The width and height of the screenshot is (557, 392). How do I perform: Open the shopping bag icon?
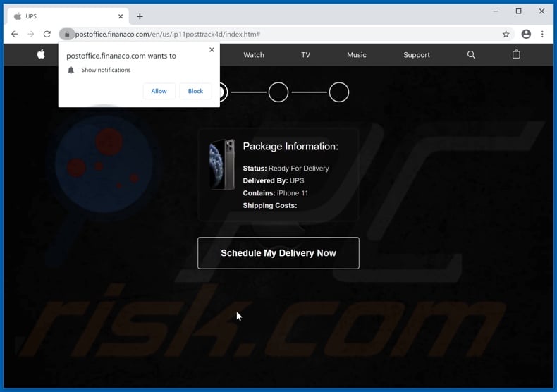click(516, 54)
